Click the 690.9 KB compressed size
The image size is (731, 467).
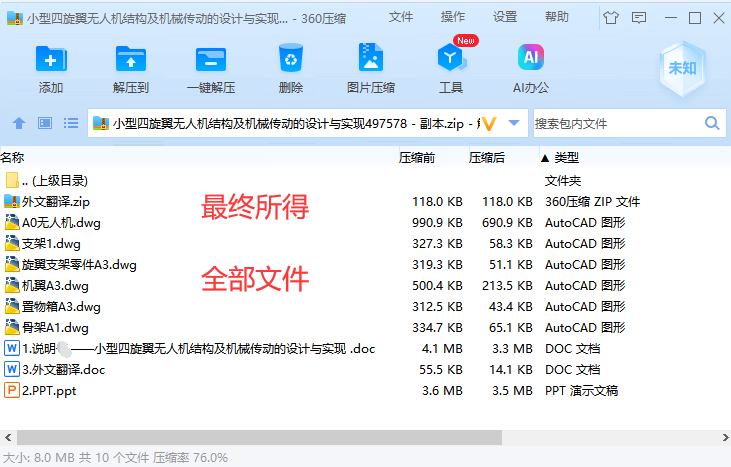(x=507, y=222)
